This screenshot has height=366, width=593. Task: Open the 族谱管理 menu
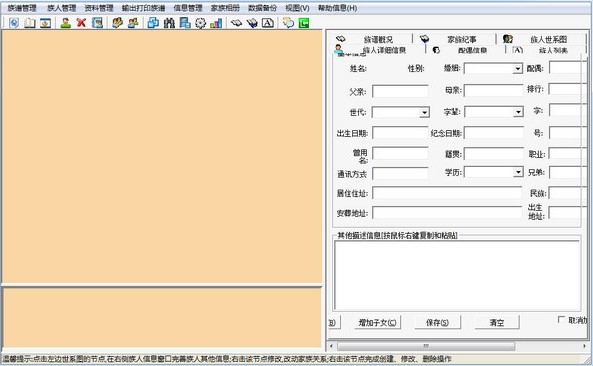[x=22, y=8]
